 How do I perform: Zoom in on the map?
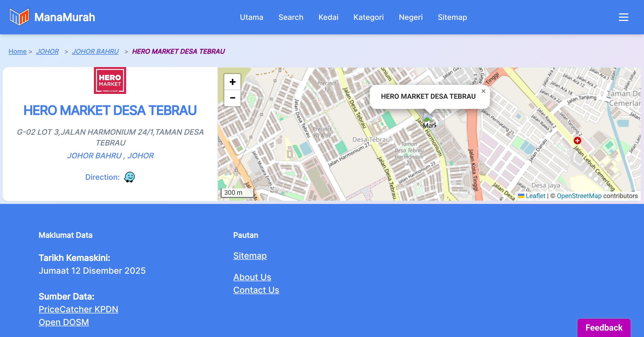(x=232, y=82)
